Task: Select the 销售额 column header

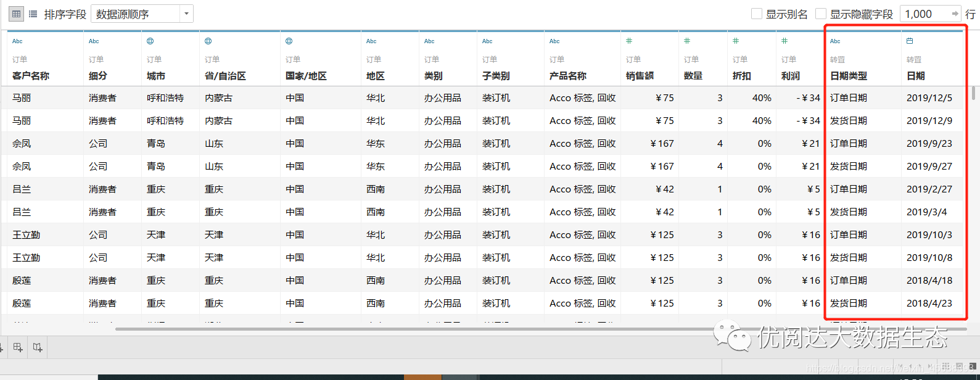Action: point(640,76)
